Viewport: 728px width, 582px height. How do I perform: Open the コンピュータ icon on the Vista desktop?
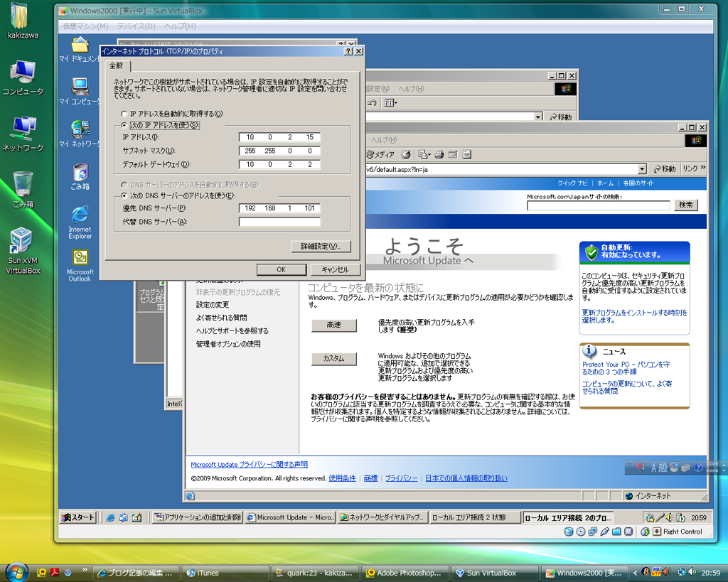[22, 77]
